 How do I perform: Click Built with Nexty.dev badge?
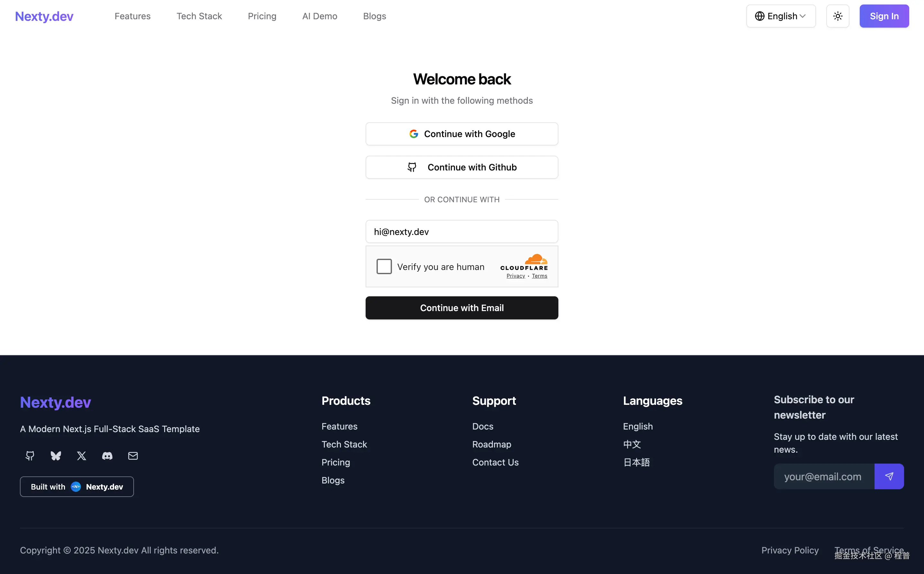pyautogui.click(x=77, y=487)
